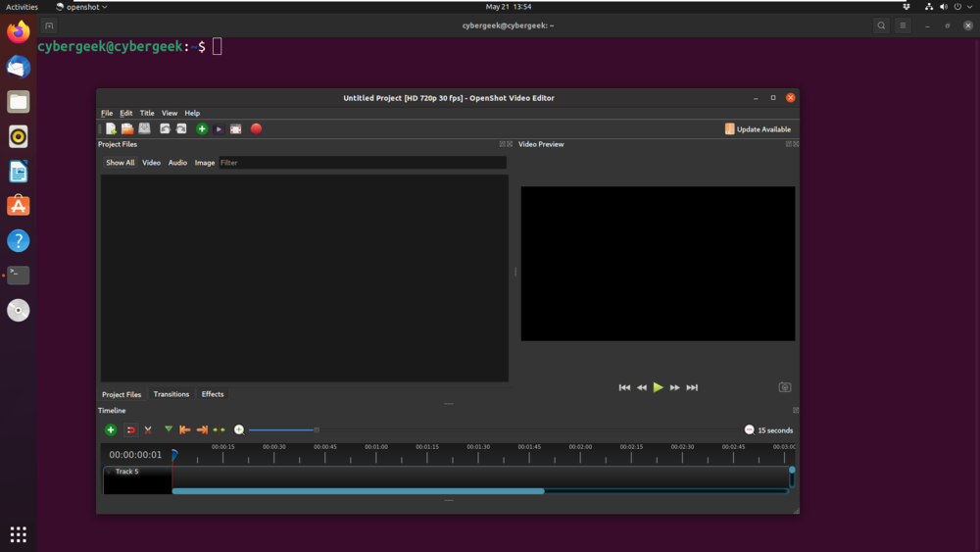Jump to end of video preview
Screen dimensions: 980x552
point(692,387)
